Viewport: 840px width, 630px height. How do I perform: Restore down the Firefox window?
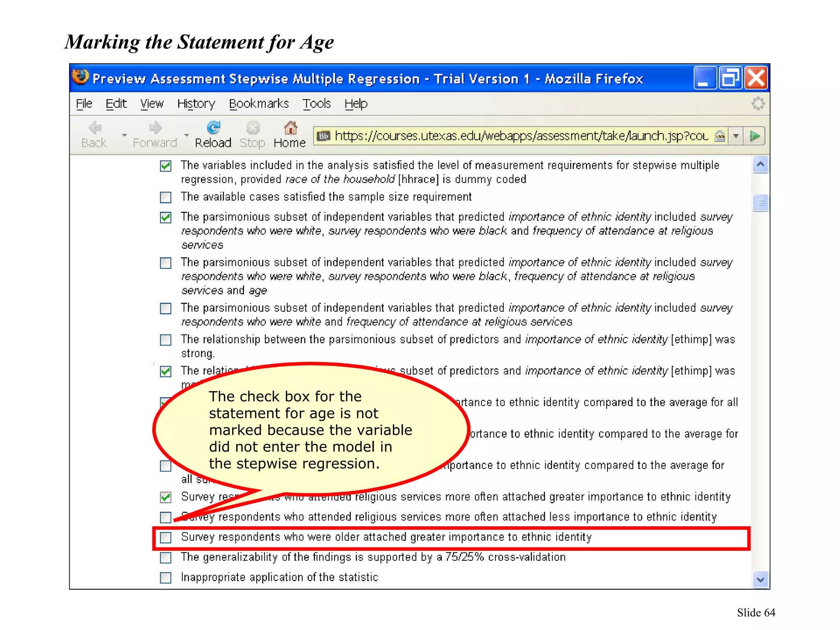[x=730, y=78]
